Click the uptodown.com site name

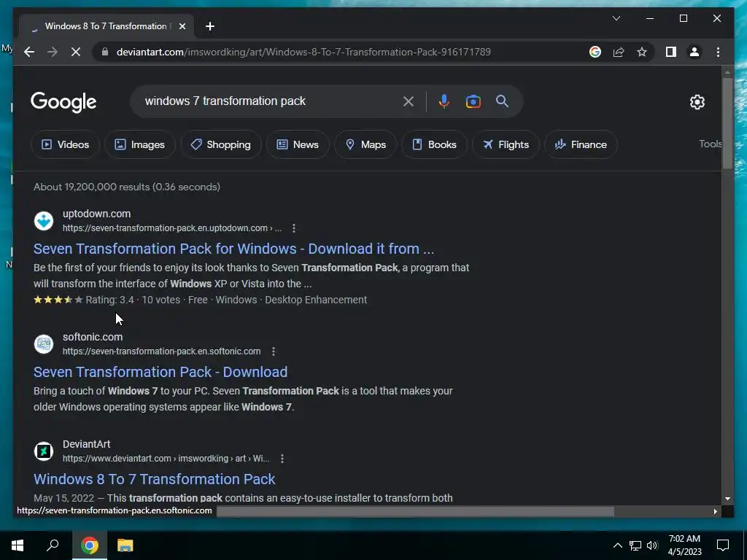coord(97,214)
